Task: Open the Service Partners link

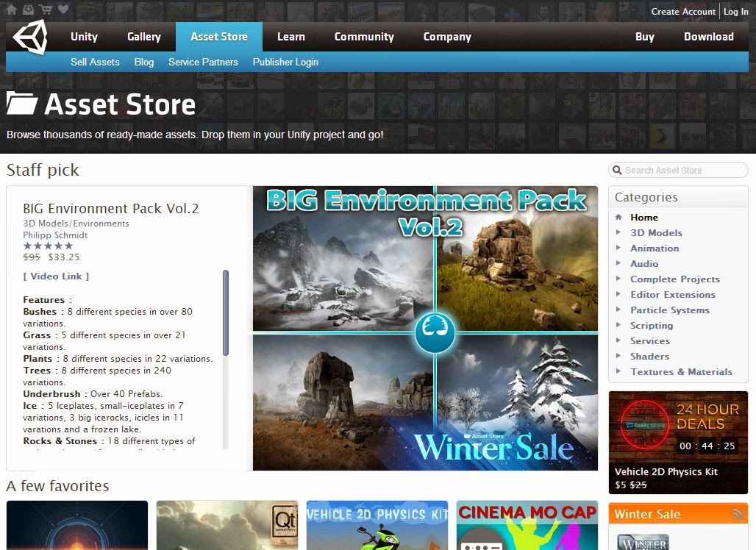Action: 203,62
